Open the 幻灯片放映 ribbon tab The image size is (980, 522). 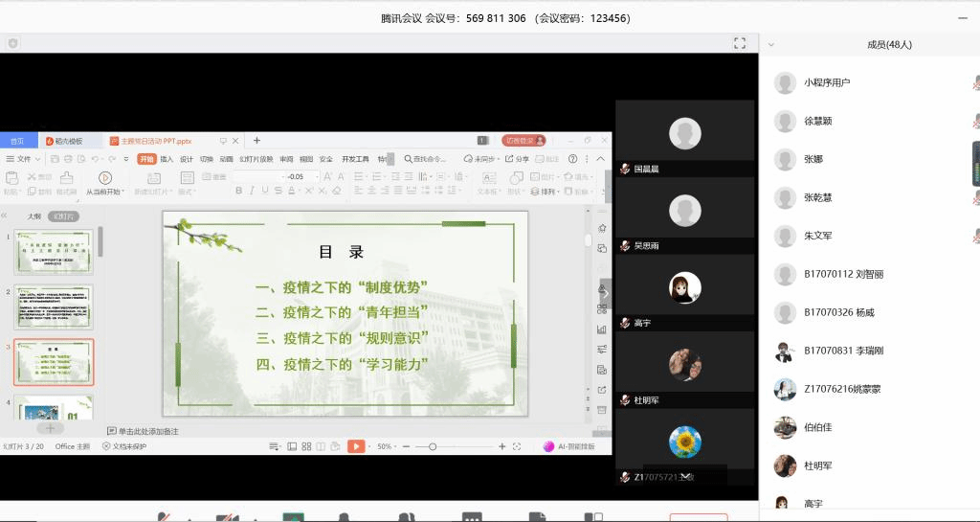(256, 159)
